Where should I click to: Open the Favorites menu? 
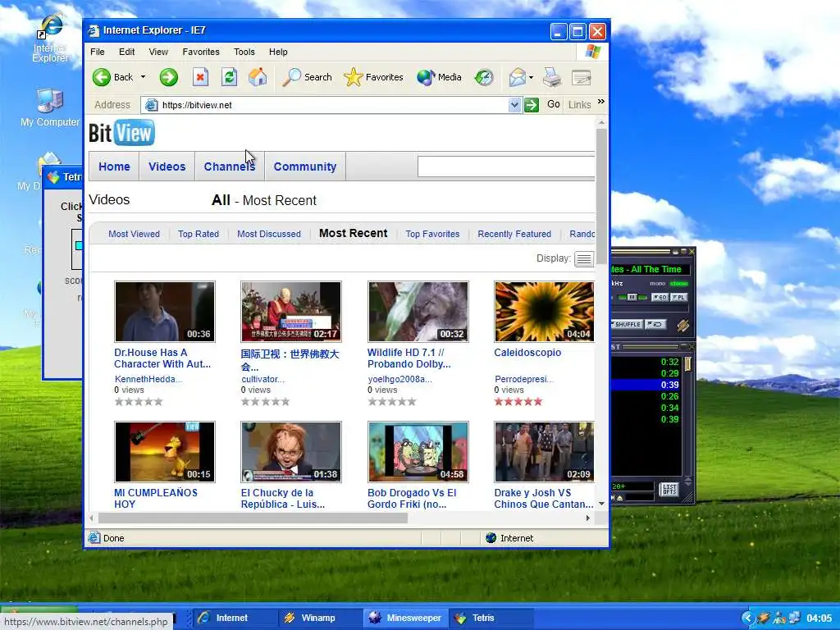[201, 52]
